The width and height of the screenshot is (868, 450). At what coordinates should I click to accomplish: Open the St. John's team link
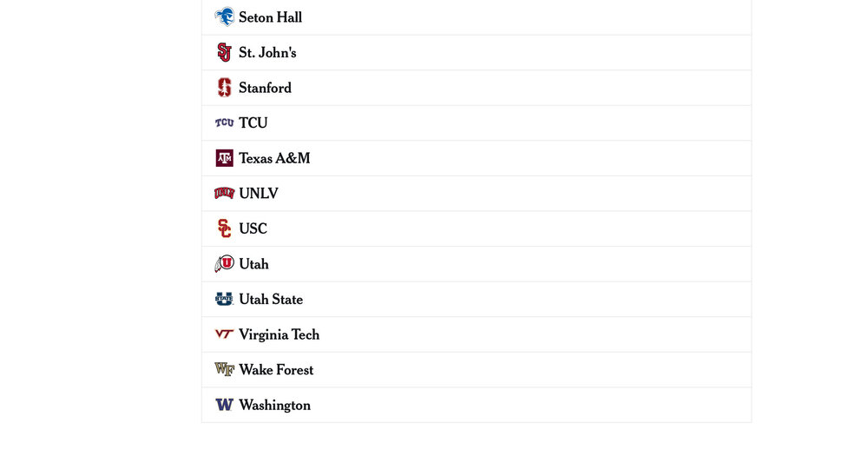tap(267, 52)
